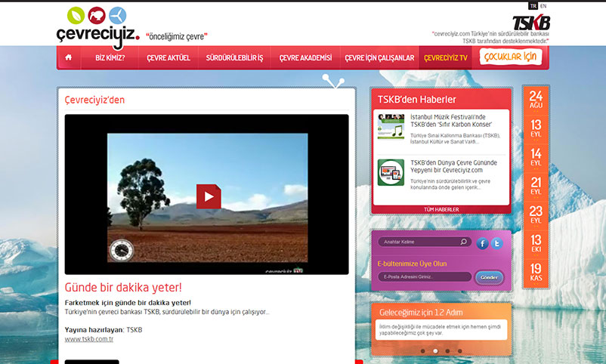Open TSKB'den Dünya Çevre Gününde headline
Image resolution: width=606 pixels, height=364 pixels.
coord(453,166)
